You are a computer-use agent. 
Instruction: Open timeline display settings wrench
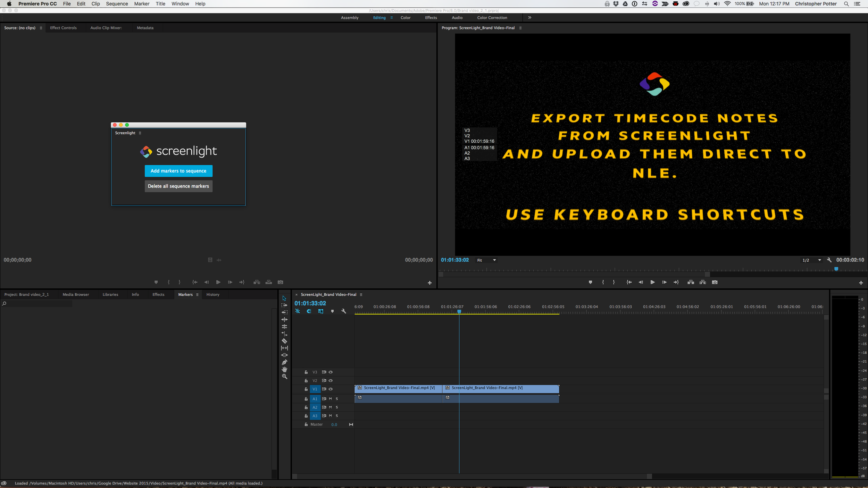344,311
